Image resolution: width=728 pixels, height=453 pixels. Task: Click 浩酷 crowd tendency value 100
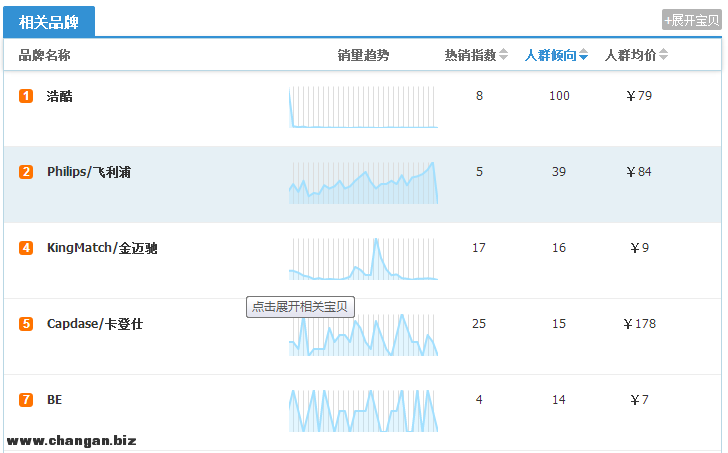click(x=559, y=96)
